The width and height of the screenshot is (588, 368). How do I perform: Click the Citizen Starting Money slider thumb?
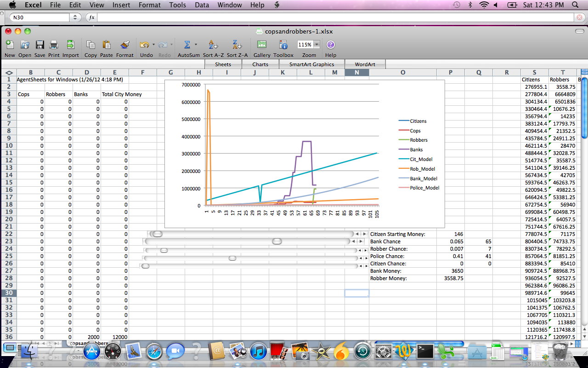pos(158,234)
